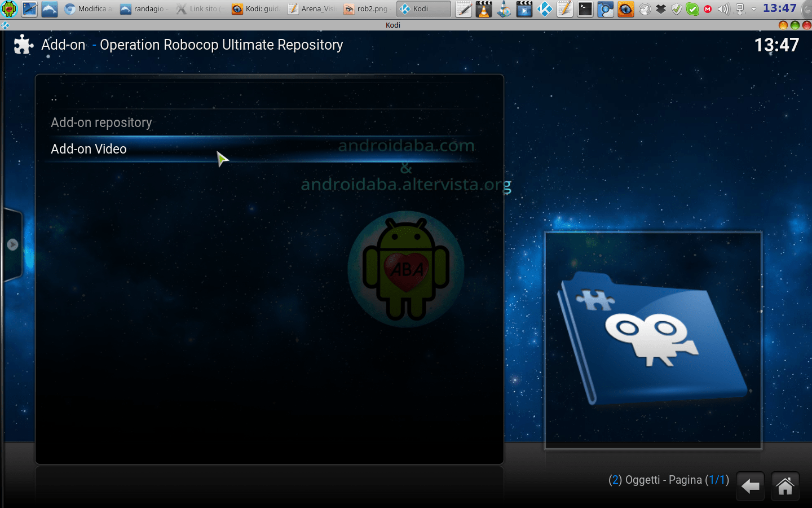Click the green checkmark tray icon
The width and height of the screenshot is (812, 508).
tap(692, 9)
